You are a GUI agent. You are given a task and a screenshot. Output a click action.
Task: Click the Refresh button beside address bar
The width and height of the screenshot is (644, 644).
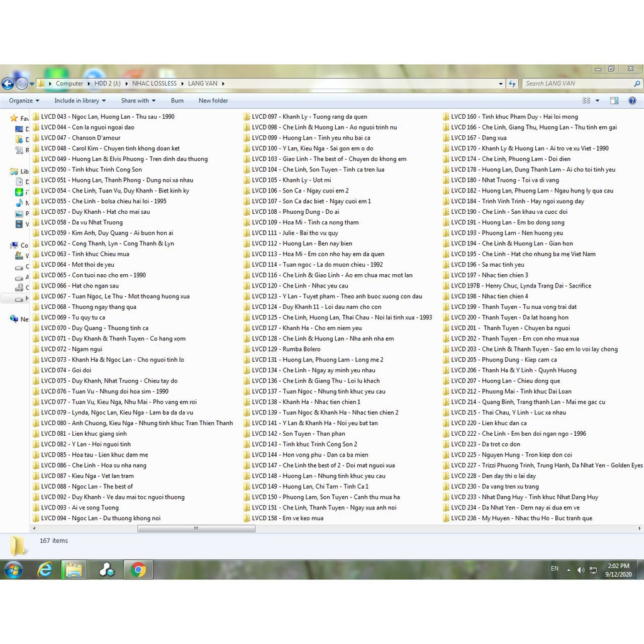[x=512, y=84]
